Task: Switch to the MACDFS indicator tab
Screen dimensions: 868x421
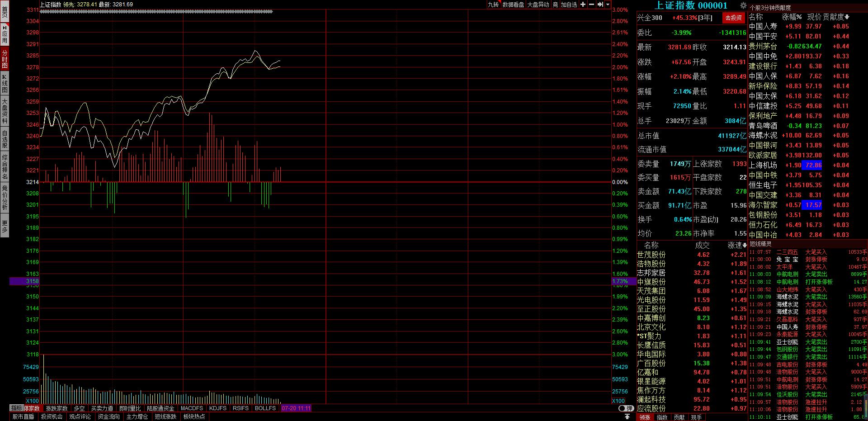Action: pos(192,408)
